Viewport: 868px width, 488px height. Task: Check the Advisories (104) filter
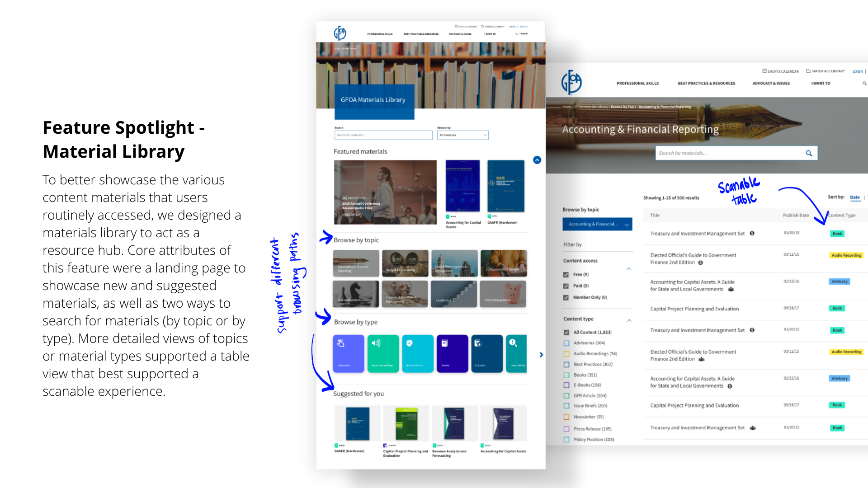(566, 343)
